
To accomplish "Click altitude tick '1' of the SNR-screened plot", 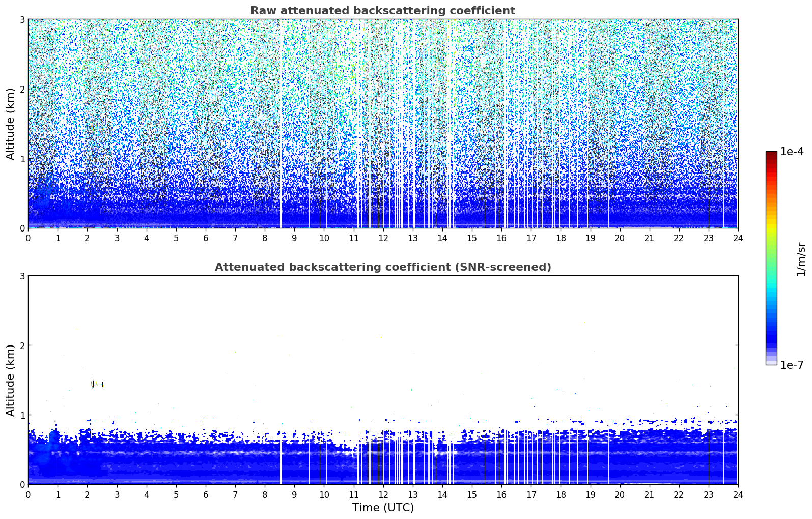I will (22, 415).
